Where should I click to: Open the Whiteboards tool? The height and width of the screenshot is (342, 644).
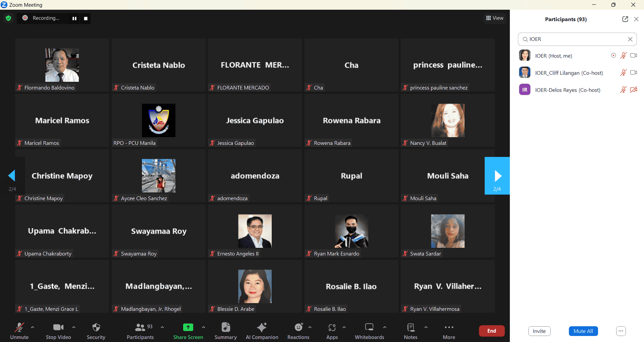pos(369,331)
